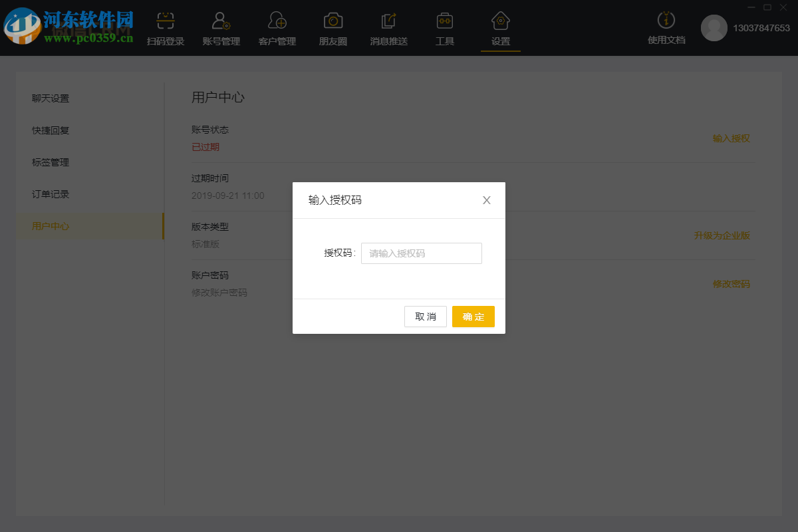
Task: Close the 输入授权码 dialog with X
Action: point(486,199)
